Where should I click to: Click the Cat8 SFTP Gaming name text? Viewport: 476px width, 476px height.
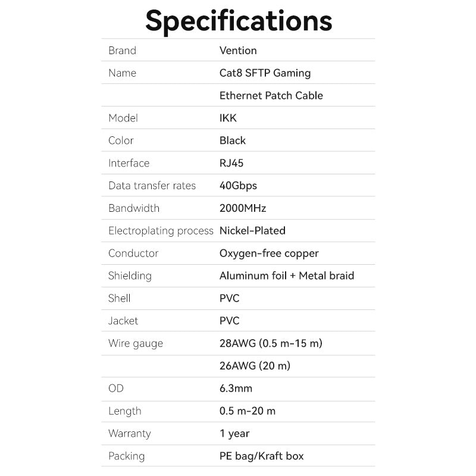pos(265,73)
